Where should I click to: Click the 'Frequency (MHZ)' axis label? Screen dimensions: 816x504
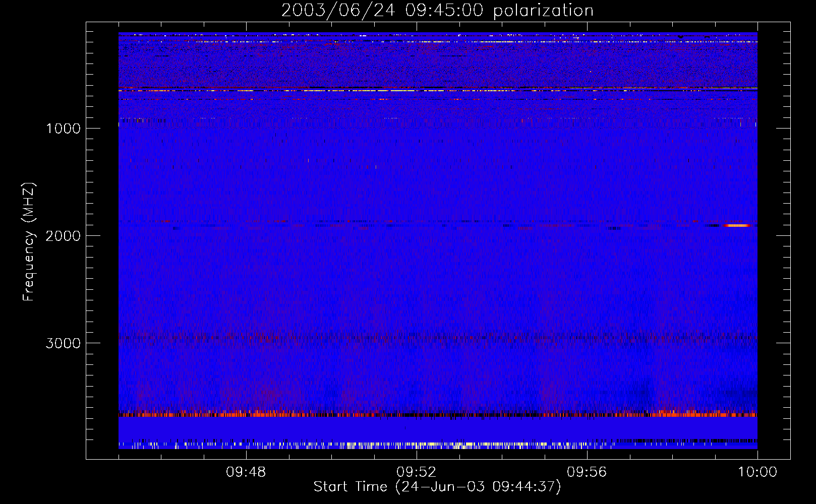29,242
